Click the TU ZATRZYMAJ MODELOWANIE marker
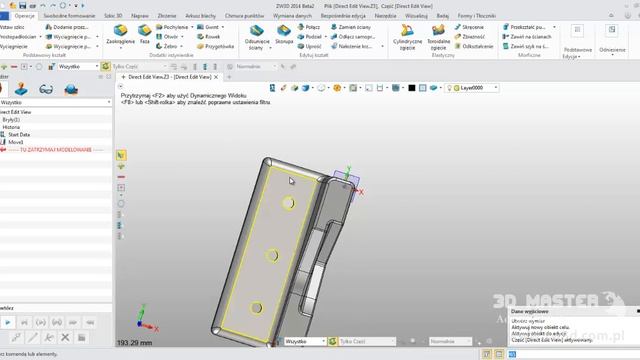Screen dimensions: 640x360 tap(56, 150)
